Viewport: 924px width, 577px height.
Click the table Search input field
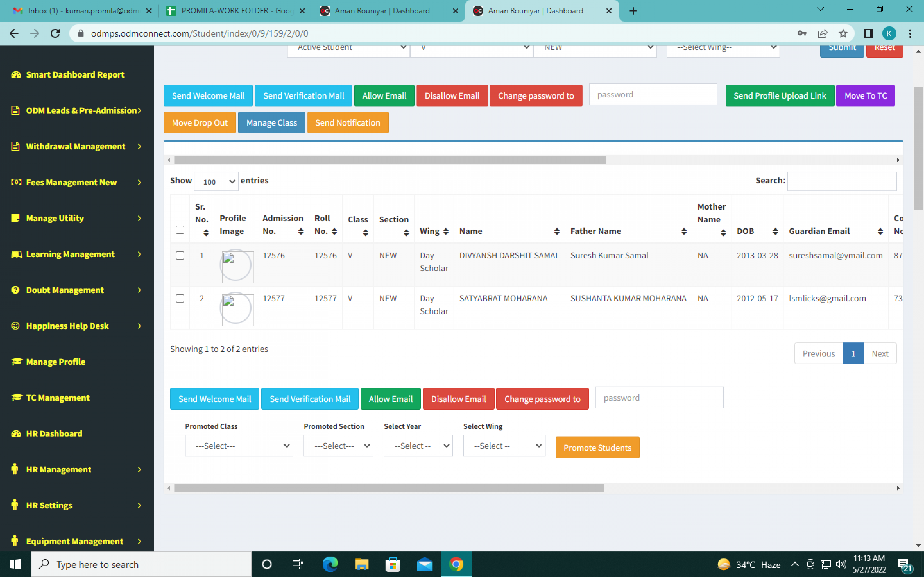coord(842,181)
